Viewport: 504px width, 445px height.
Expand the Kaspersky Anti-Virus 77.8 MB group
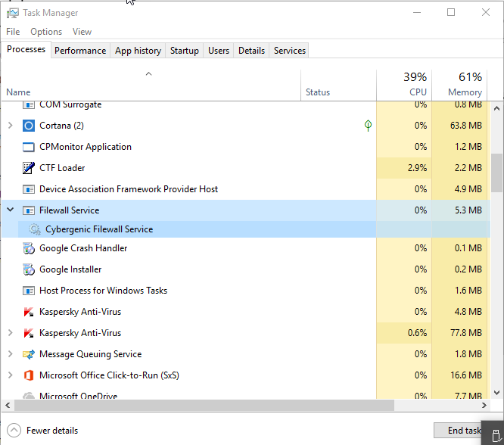[x=10, y=333]
